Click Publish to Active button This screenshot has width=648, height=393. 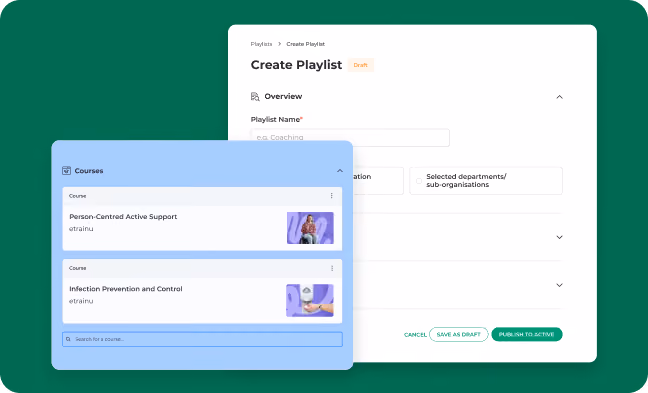(526, 334)
